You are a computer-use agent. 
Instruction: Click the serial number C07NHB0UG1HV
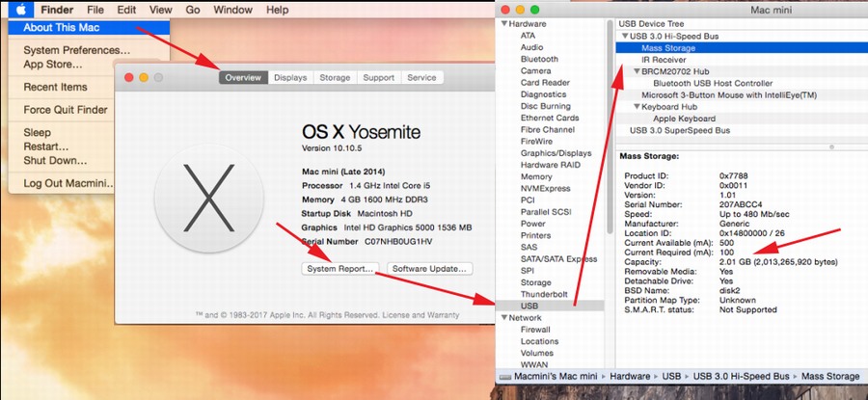point(398,242)
